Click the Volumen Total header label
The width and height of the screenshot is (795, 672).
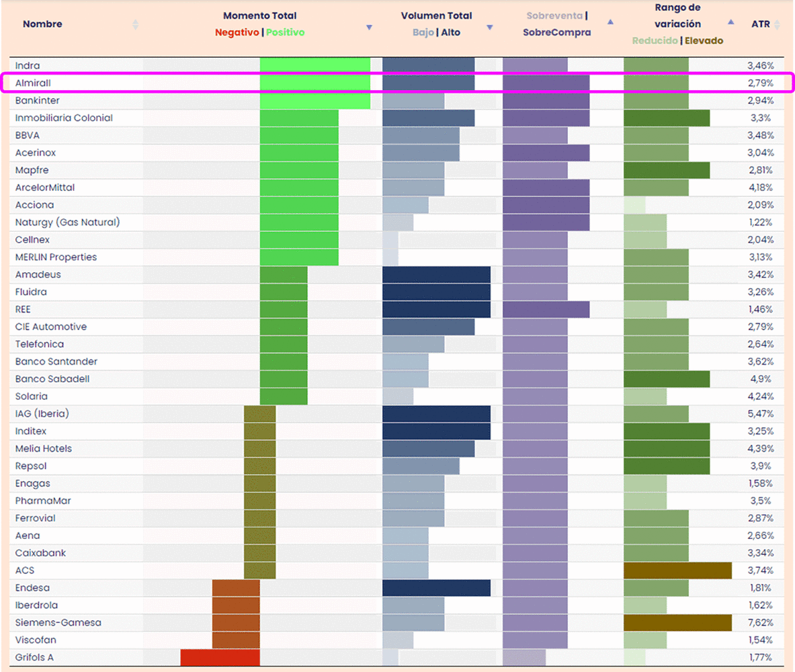[x=437, y=15]
